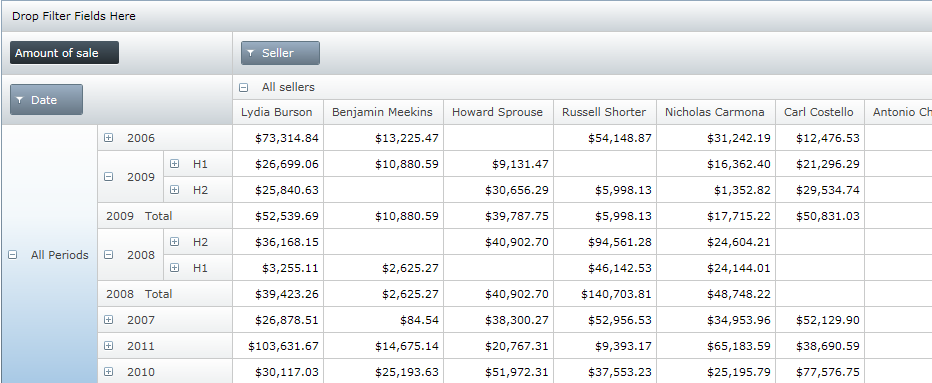Click the Amount of sale data field

point(64,53)
